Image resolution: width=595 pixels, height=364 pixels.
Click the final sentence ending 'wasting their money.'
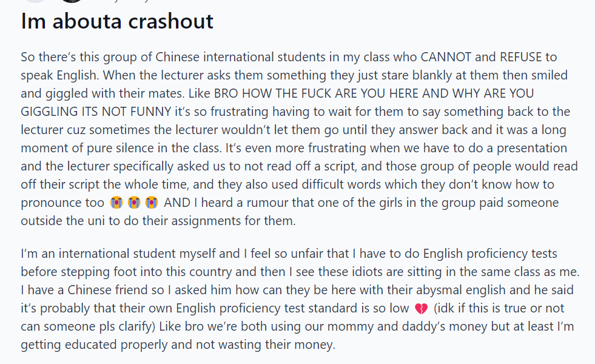pos(178,345)
